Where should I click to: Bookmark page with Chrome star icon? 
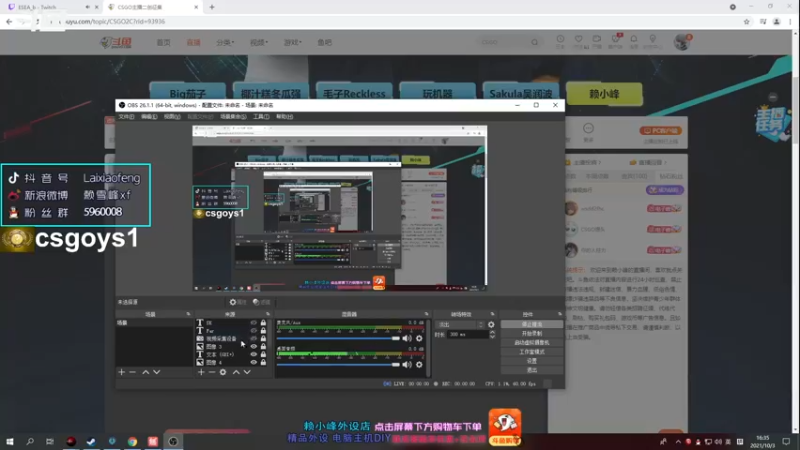pos(746,21)
